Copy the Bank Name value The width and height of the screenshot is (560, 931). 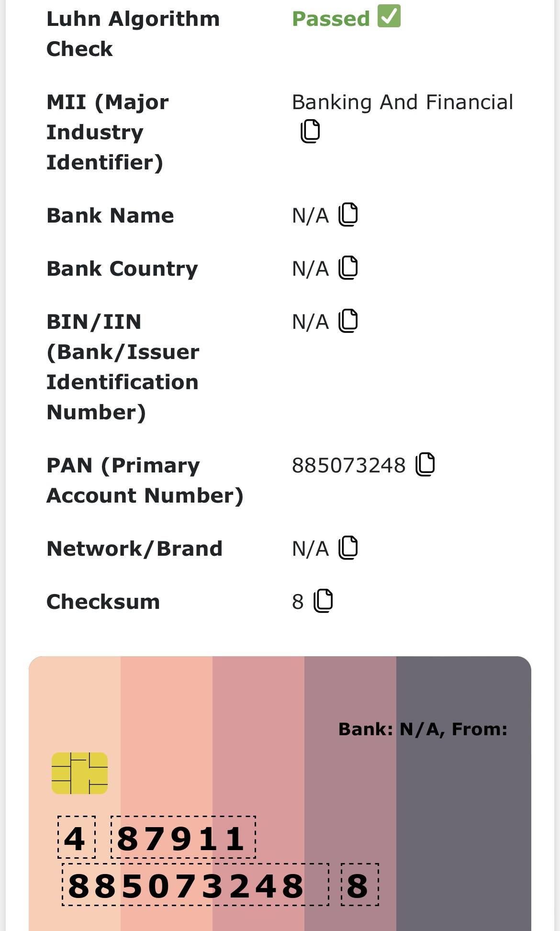point(348,214)
